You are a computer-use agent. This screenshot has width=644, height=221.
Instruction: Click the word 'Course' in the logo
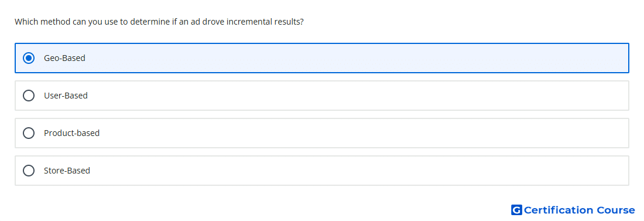coord(616,210)
